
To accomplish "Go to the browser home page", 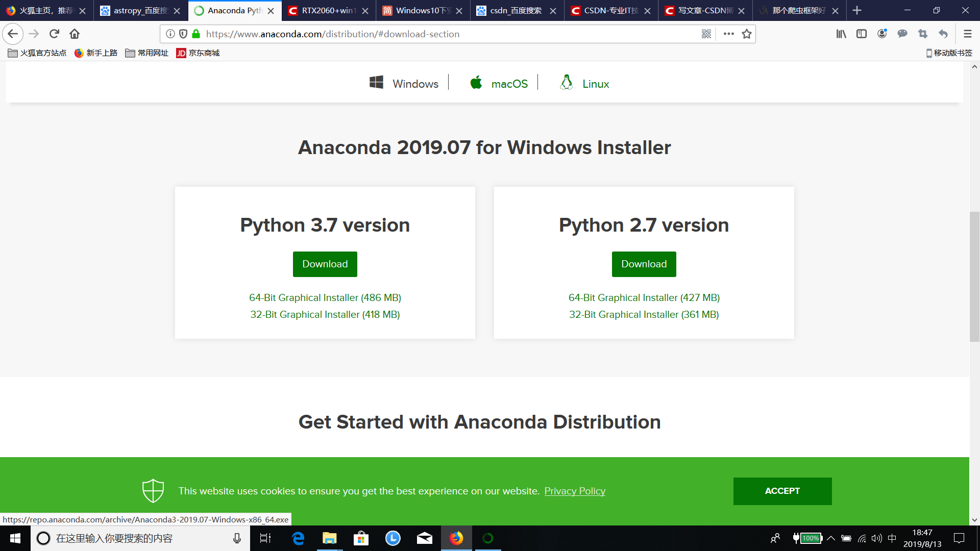I will 75,34.
